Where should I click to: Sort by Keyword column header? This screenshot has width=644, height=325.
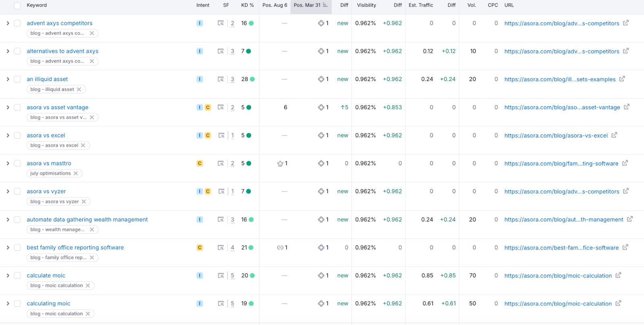(37, 5)
